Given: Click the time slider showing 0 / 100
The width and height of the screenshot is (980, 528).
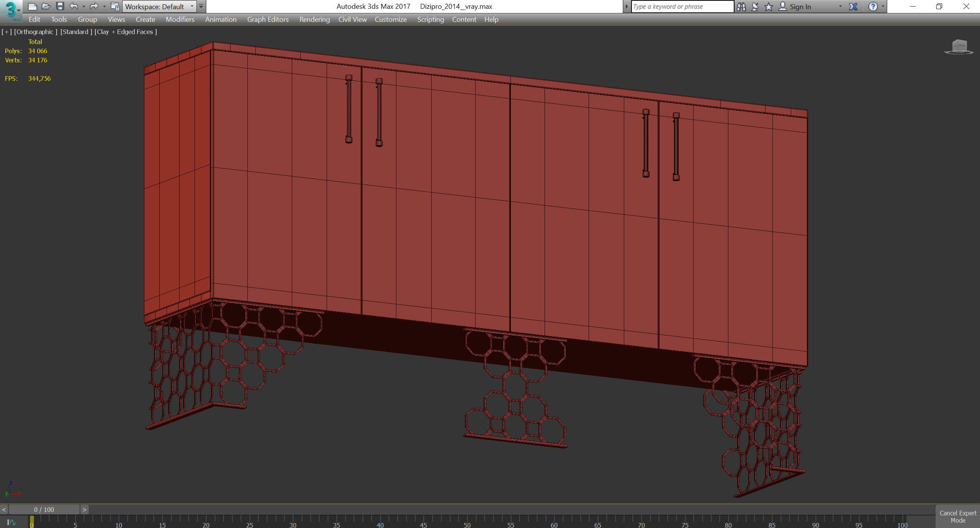Looking at the screenshot, I should point(44,510).
